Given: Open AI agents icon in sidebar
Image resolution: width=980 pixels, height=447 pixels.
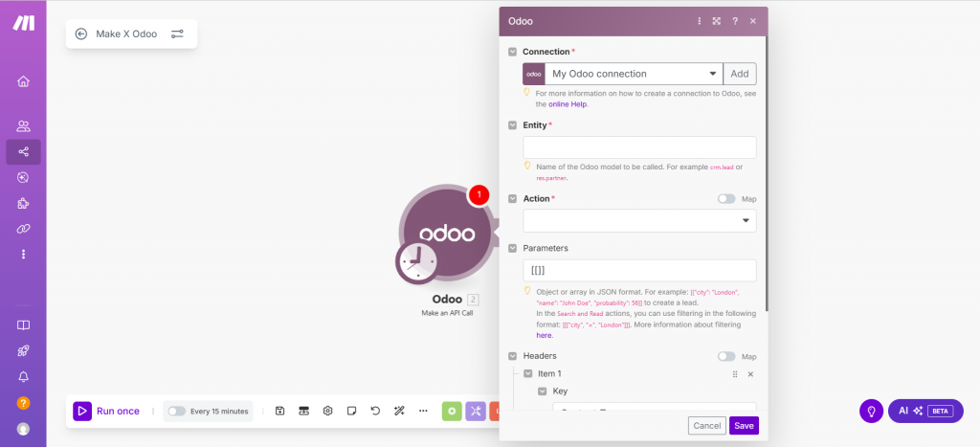Looking at the screenshot, I should (x=23, y=177).
